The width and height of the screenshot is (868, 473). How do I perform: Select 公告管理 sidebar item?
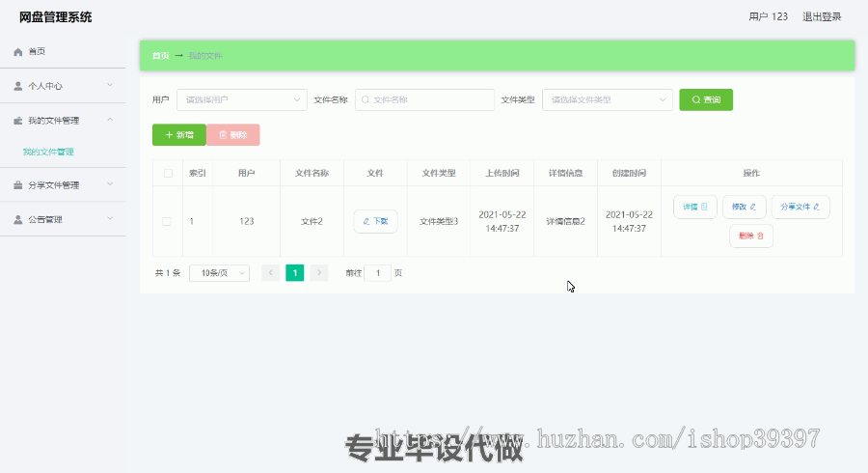(x=63, y=219)
